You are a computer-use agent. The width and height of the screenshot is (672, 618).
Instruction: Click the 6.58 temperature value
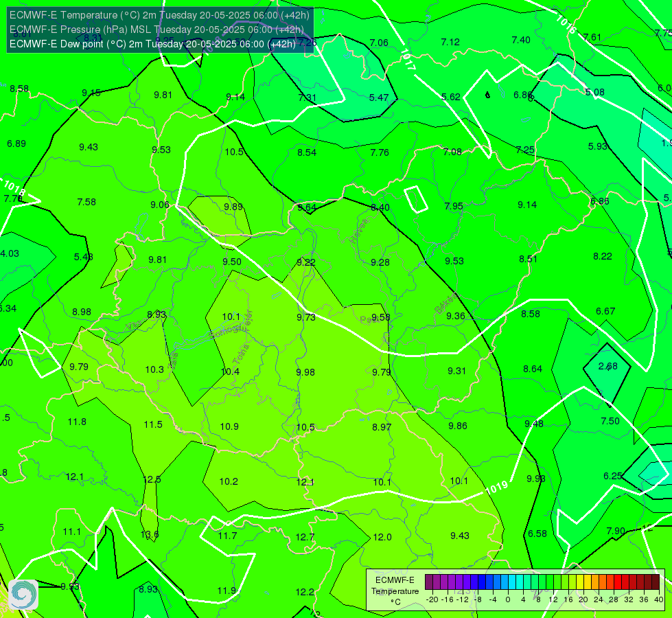click(x=537, y=534)
